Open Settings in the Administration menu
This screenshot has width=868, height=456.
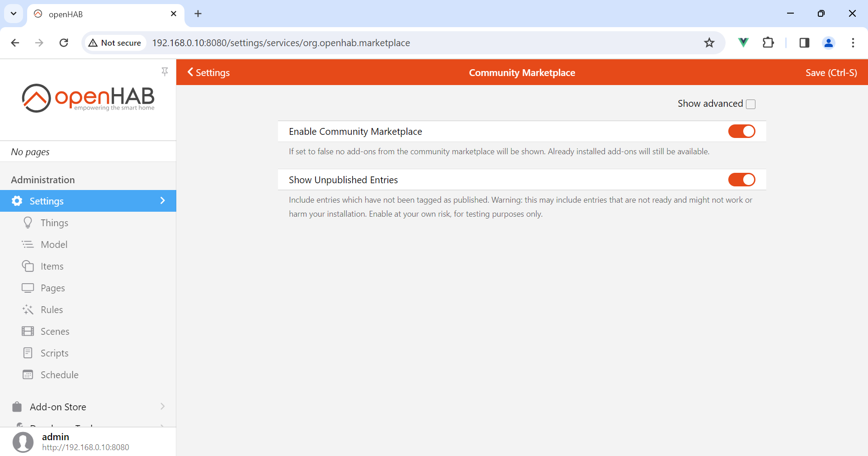pyautogui.click(x=88, y=201)
